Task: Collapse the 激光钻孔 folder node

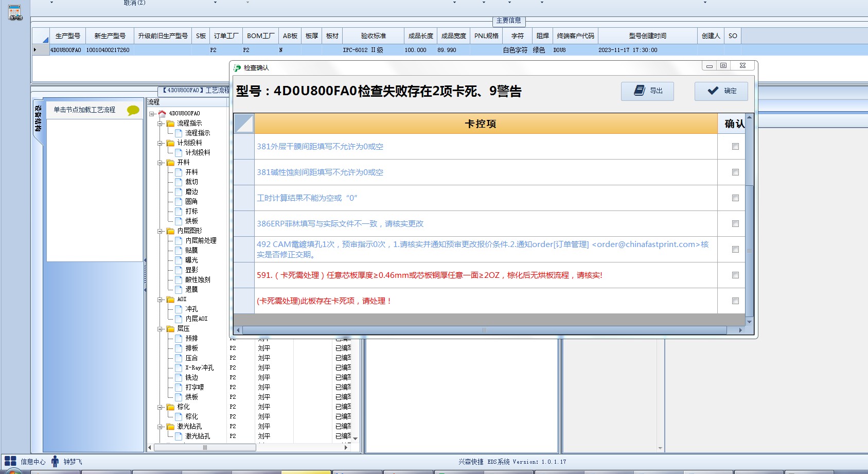Action: pos(161,427)
